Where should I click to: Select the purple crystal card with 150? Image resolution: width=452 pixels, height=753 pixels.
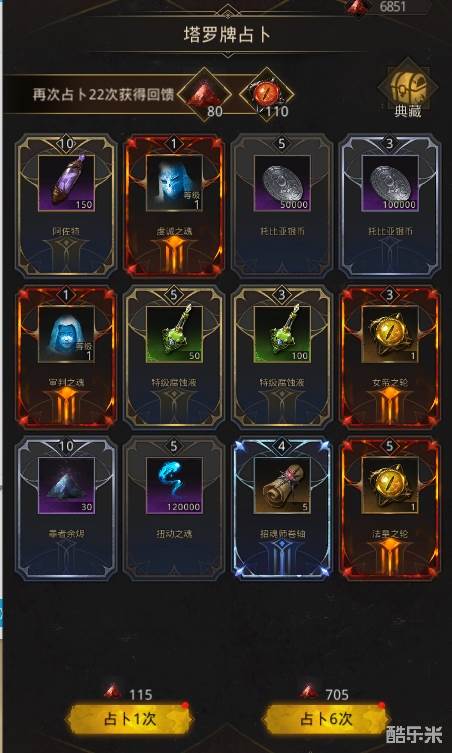pyautogui.click(x=66, y=206)
